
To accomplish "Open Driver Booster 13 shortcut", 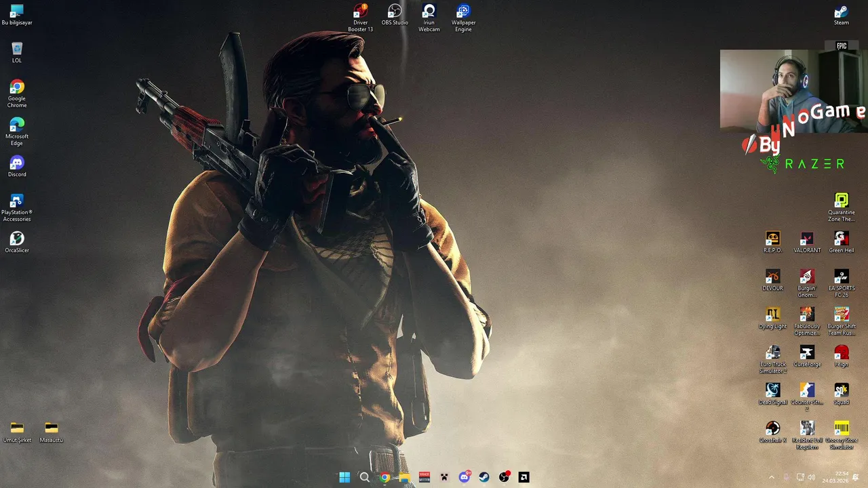I will tap(360, 18).
